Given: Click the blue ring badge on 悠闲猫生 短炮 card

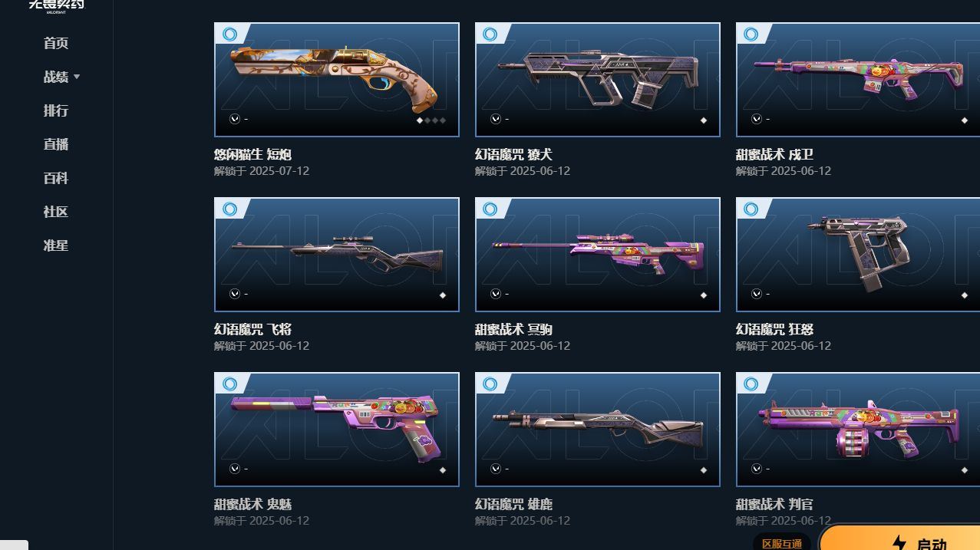Looking at the screenshot, I should [x=229, y=34].
